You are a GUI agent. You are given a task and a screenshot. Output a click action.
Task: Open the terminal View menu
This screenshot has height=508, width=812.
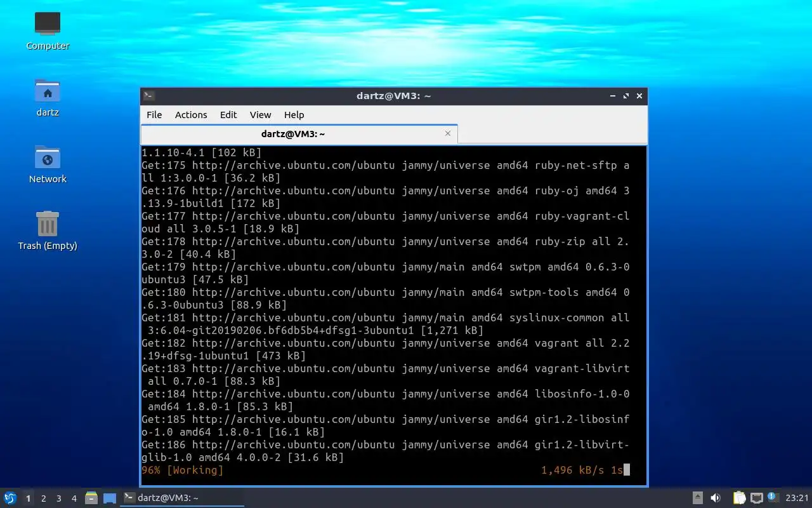[x=260, y=115]
